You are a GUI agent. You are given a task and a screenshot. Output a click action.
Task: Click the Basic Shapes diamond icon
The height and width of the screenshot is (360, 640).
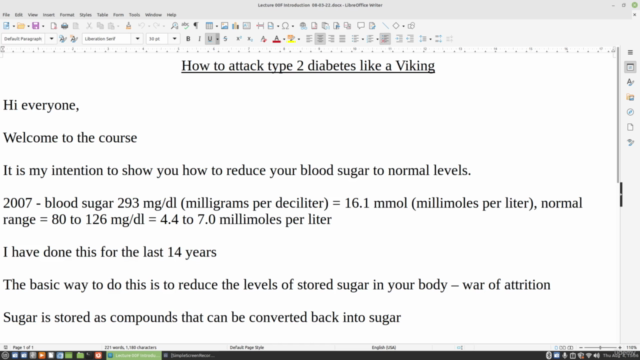pyautogui.click(x=396, y=26)
